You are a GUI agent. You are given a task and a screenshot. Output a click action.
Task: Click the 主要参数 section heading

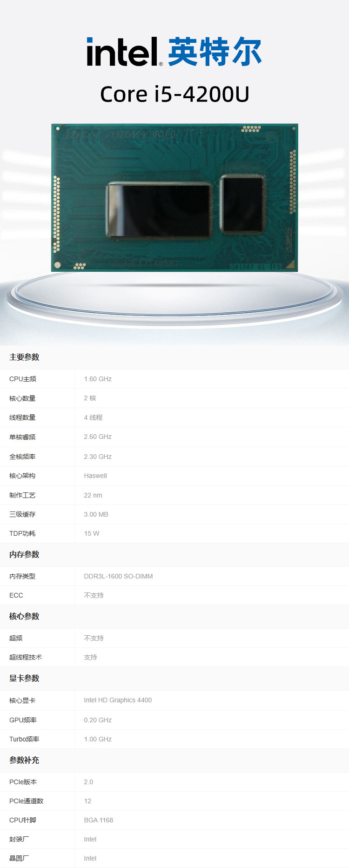pyautogui.click(x=24, y=357)
